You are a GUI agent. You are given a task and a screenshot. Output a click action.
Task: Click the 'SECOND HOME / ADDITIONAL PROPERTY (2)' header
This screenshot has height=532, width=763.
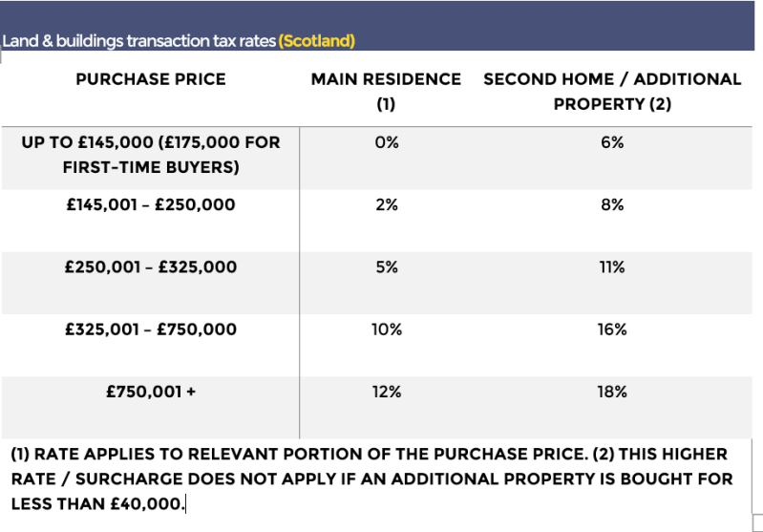[x=612, y=92]
